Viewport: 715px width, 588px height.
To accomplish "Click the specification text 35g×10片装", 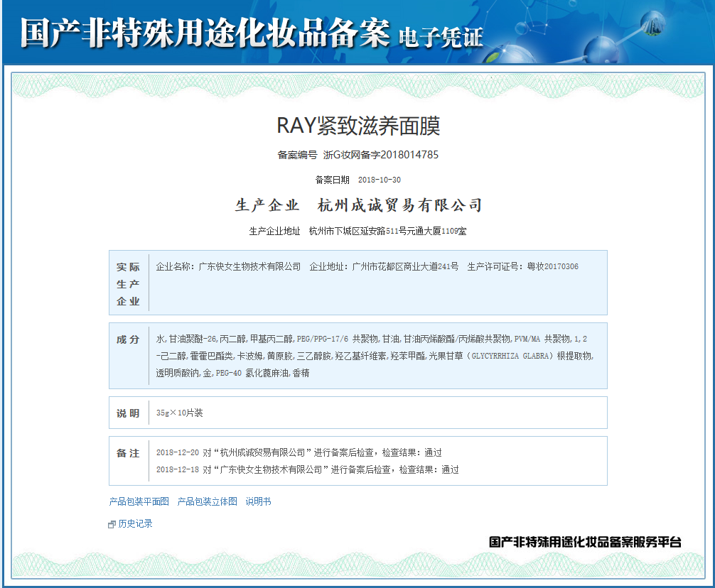I will pyautogui.click(x=180, y=413).
